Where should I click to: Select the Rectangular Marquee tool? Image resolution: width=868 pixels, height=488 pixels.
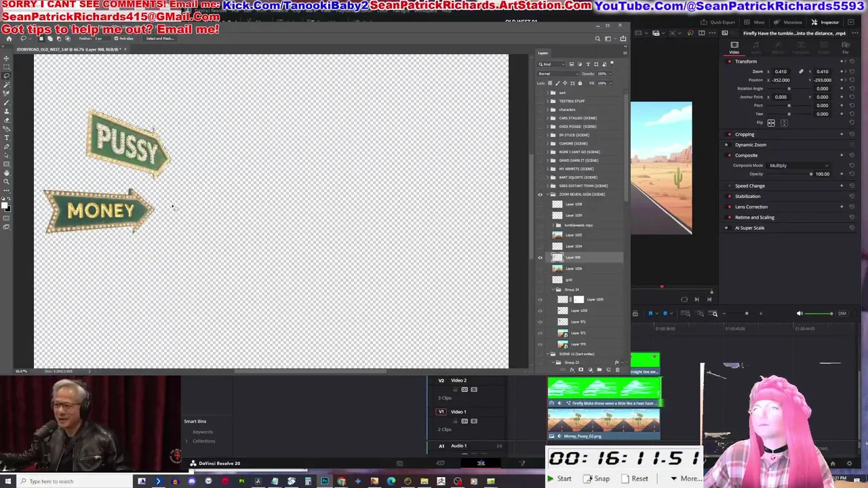[6, 68]
